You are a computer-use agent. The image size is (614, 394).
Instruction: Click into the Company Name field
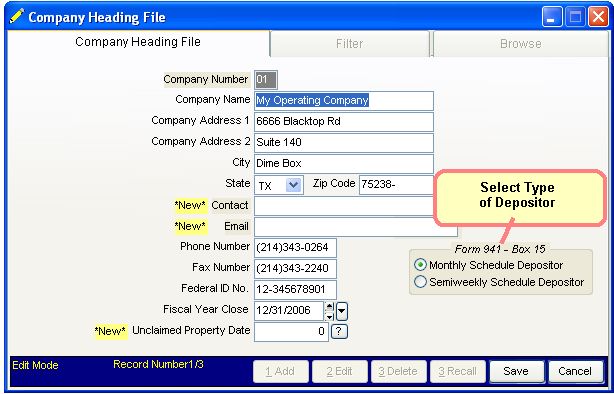click(344, 101)
